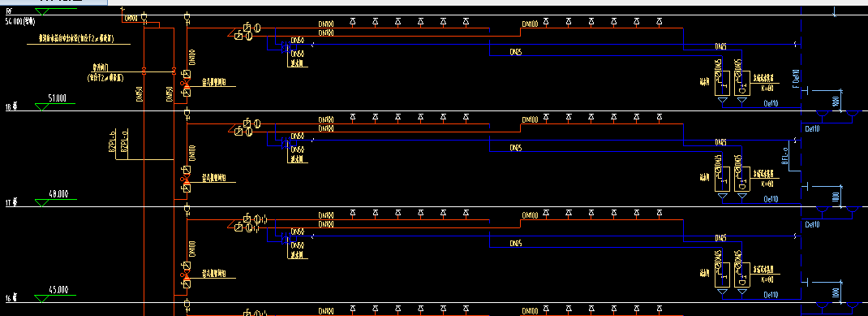Pick the BZPL-b riser label
This screenshot has width=868, height=316.
coord(111,141)
